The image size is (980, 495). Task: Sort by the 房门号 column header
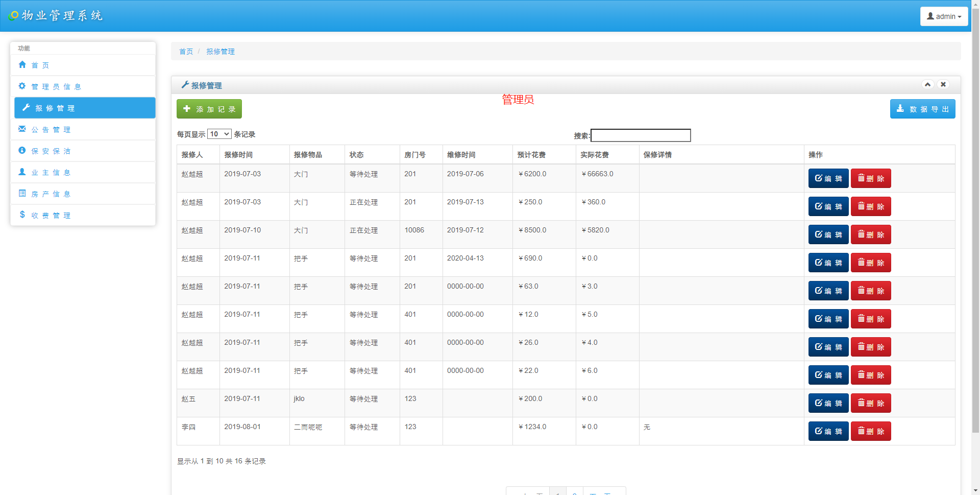pyautogui.click(x=422, y=155)
